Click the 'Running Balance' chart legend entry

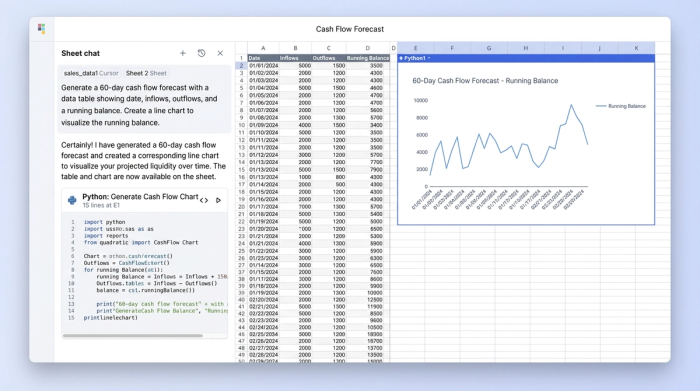[621, 106]
